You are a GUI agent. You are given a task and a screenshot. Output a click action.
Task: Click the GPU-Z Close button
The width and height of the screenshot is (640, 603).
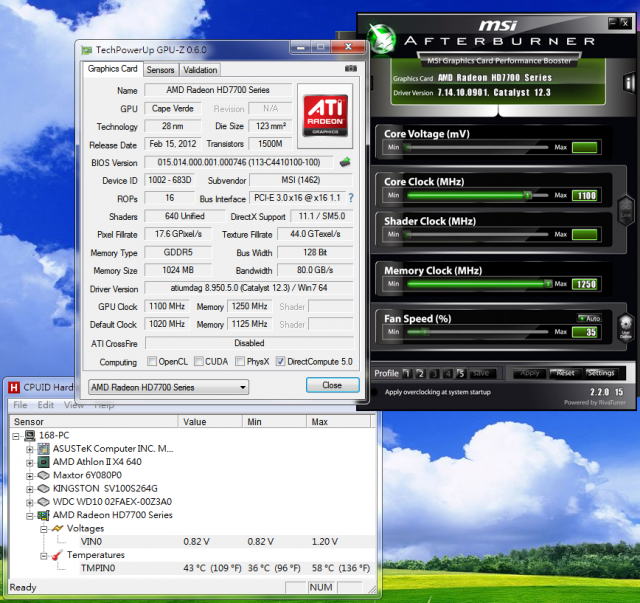coord(332,385)
